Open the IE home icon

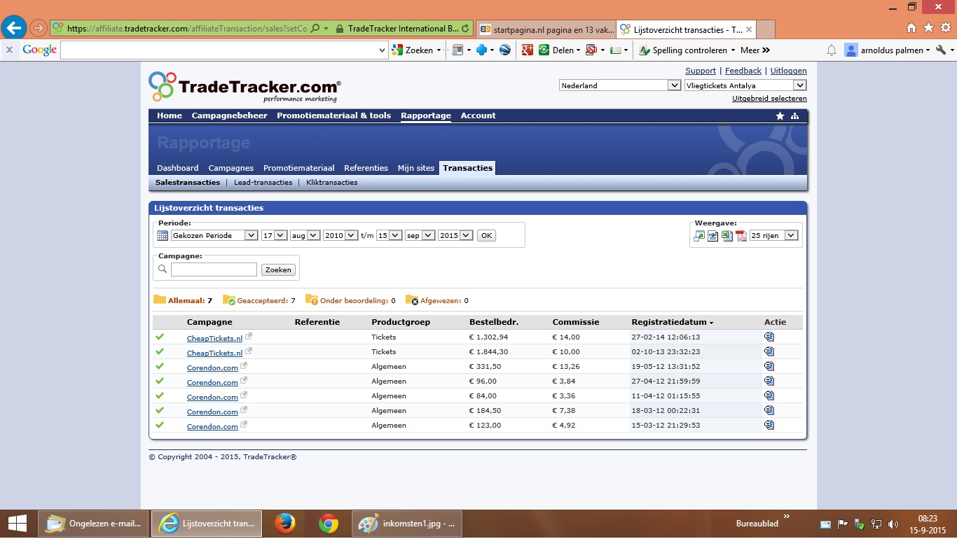[911, 28]
